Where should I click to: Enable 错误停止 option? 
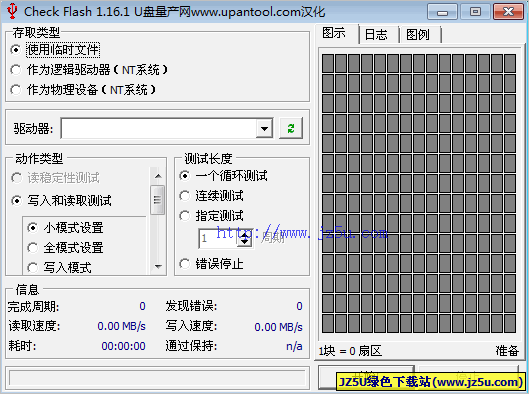(212, 264)
